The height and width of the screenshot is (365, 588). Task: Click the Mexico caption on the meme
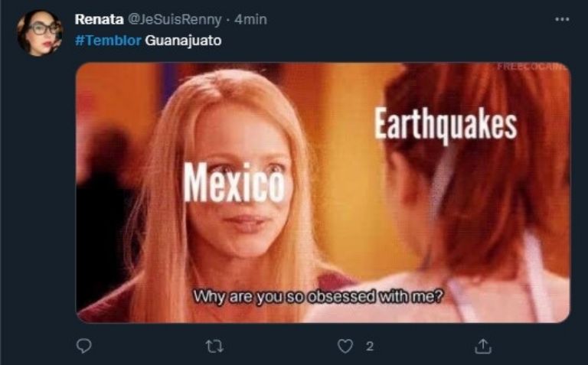[234, 184]
